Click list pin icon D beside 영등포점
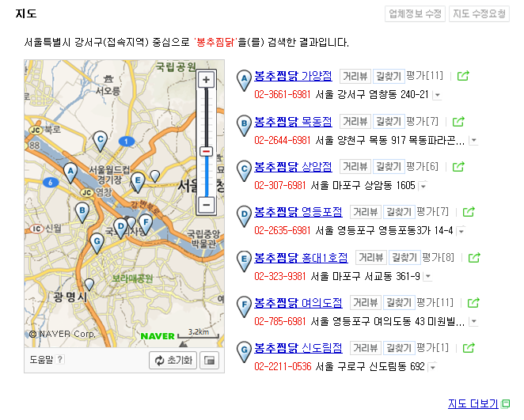This screenshot has height=420, width=524. pyautogui.click(x=245, y=217)
